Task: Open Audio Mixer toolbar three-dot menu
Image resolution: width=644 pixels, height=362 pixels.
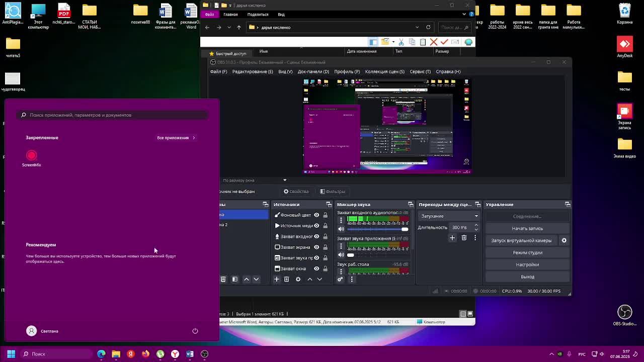Action: [352, 279]
